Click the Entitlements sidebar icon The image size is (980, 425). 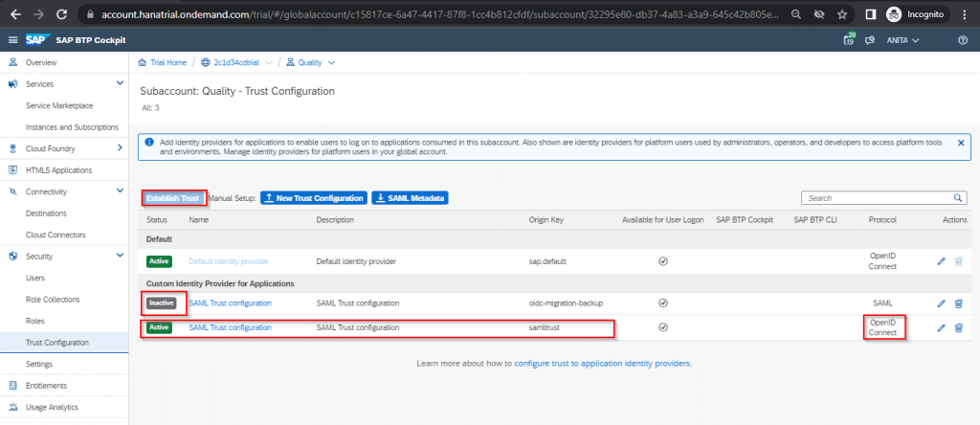tap(13, 386)
